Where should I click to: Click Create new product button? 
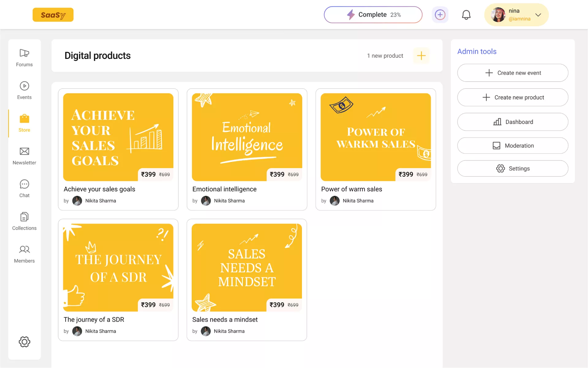tap(513, 97)
